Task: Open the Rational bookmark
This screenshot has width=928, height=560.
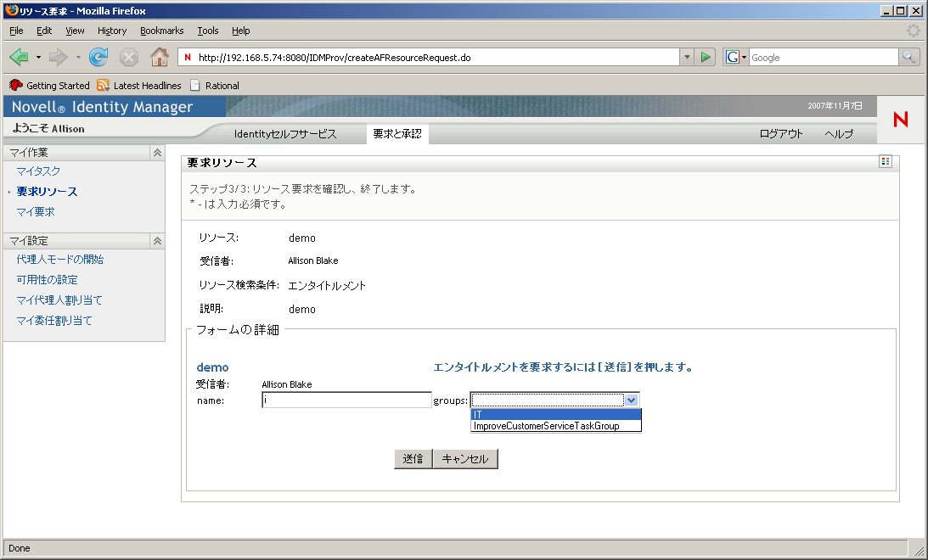Action: (x=215, y=86)
